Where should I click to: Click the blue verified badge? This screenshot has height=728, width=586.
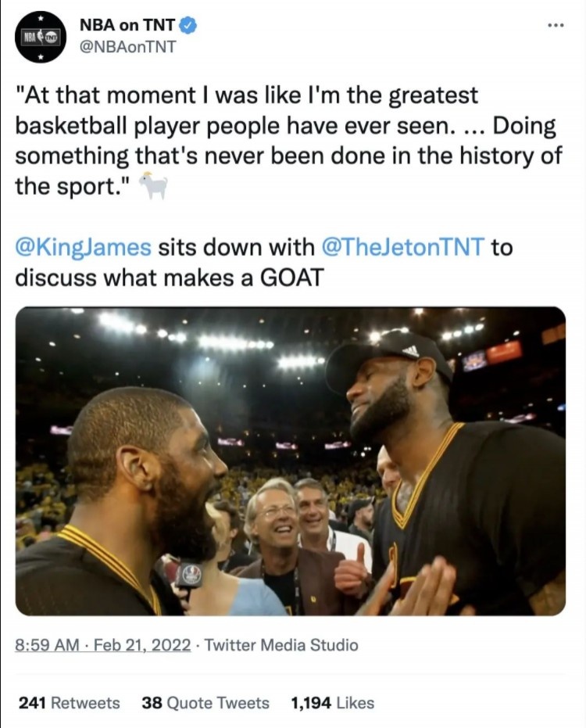(188, 25)
